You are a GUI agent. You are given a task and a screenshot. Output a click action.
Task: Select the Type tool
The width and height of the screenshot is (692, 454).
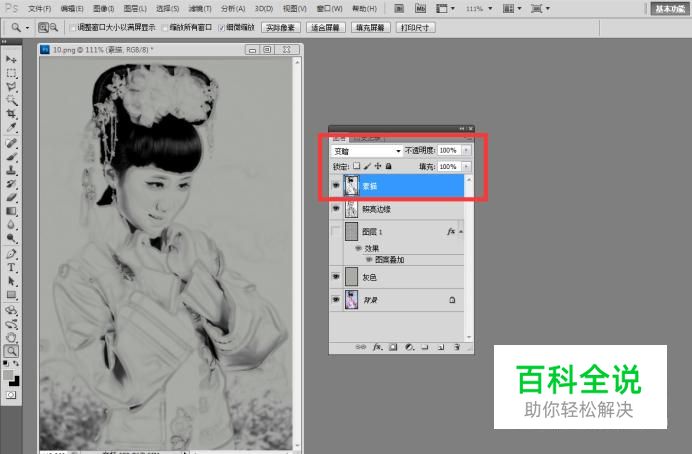tap(11, 267)
